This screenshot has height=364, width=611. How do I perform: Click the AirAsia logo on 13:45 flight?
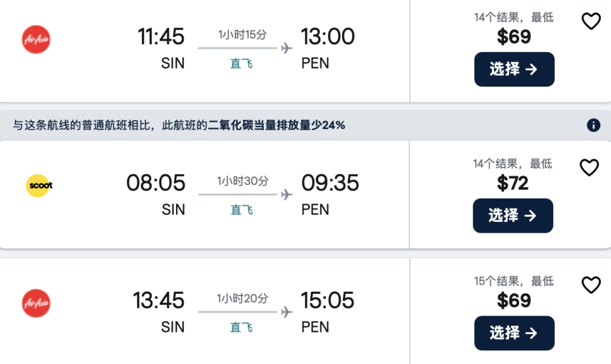click(x=36, y=303)
